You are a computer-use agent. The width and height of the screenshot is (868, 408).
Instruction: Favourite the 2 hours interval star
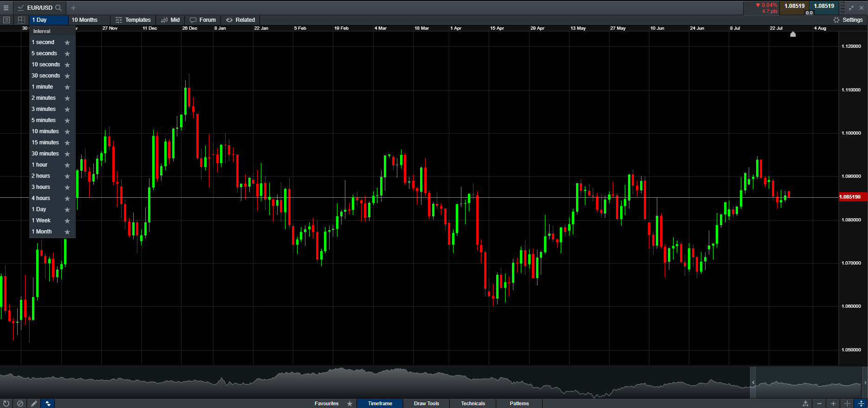click(x=67, y=176)
